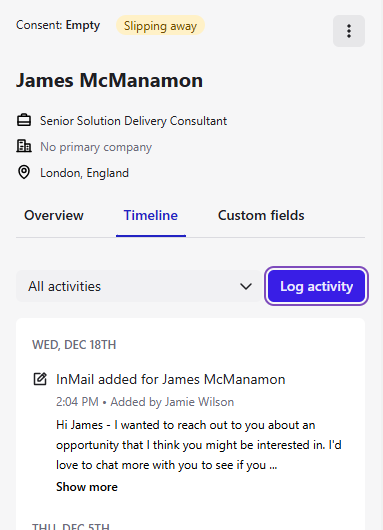Click the InMail note edit icon
Viewport: 383px width, 530px height.
click(x=40, y=379)
